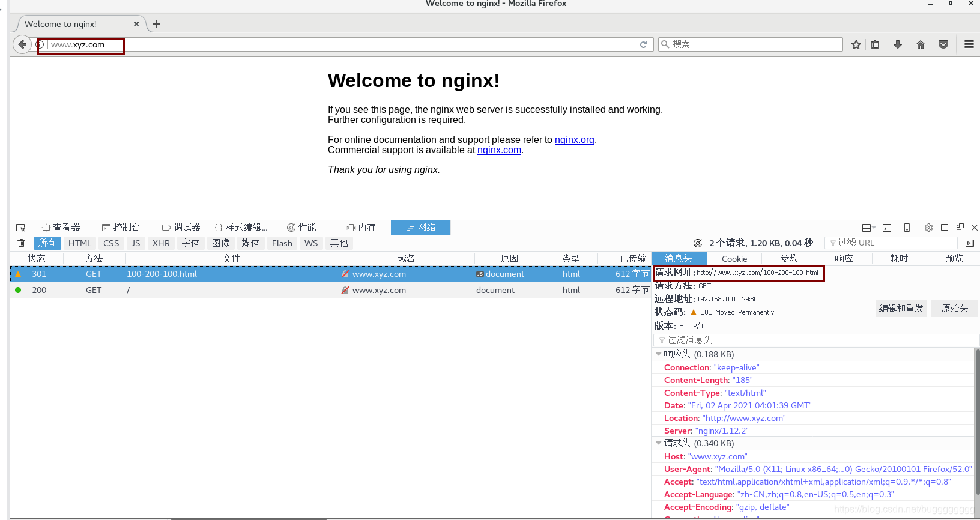Filter requests by 字体 (Fonts)

190,243
